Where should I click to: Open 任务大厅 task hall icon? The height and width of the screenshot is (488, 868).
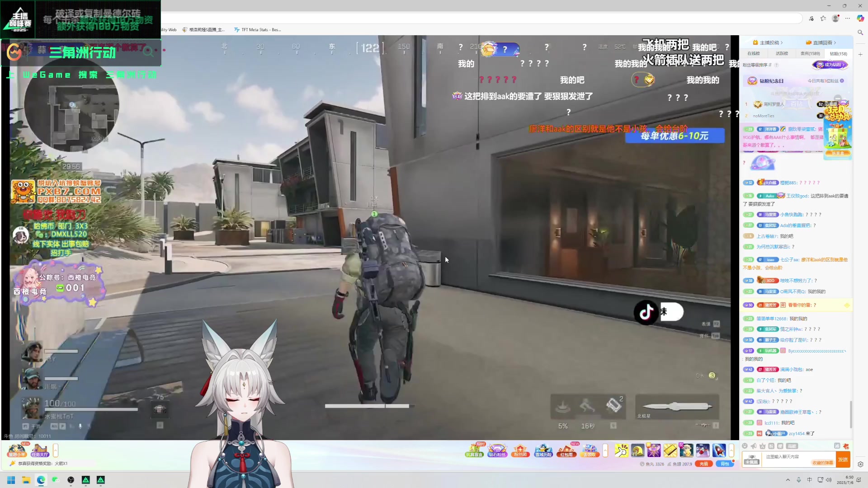point(40,450)
